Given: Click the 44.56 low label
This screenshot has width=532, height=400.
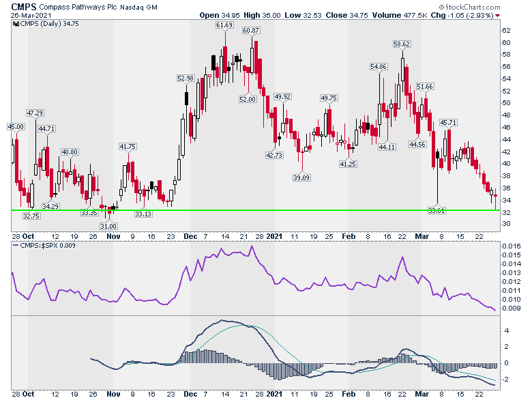Looking at the screenshot, I should [x=417, y=144].
